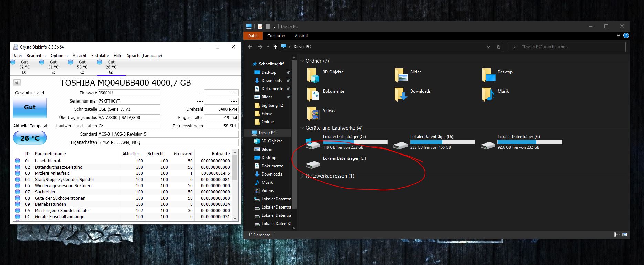
Task: Click the Betriebsstunden SMART attribute row
Action: point(123,204)
